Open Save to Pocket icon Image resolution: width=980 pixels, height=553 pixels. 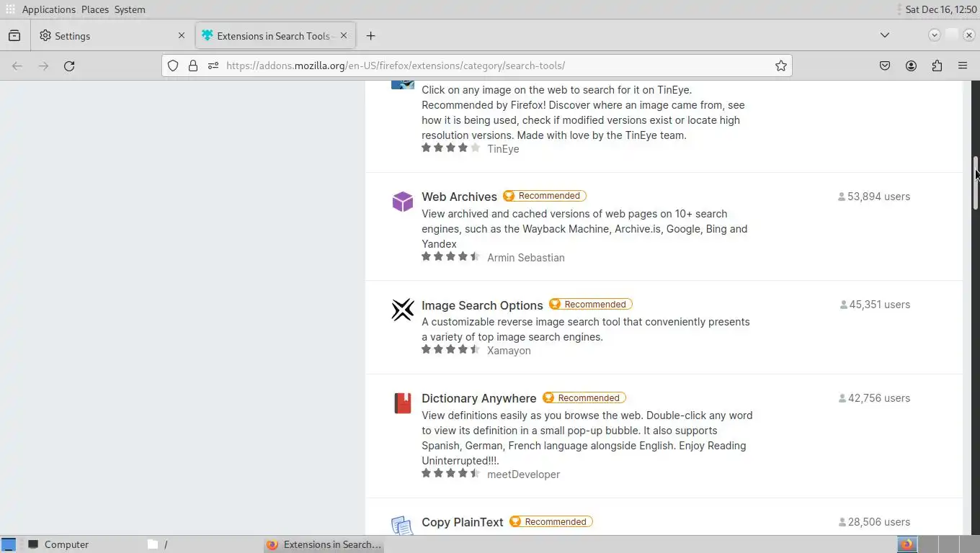pyautogui.click(x=885, y=66)
